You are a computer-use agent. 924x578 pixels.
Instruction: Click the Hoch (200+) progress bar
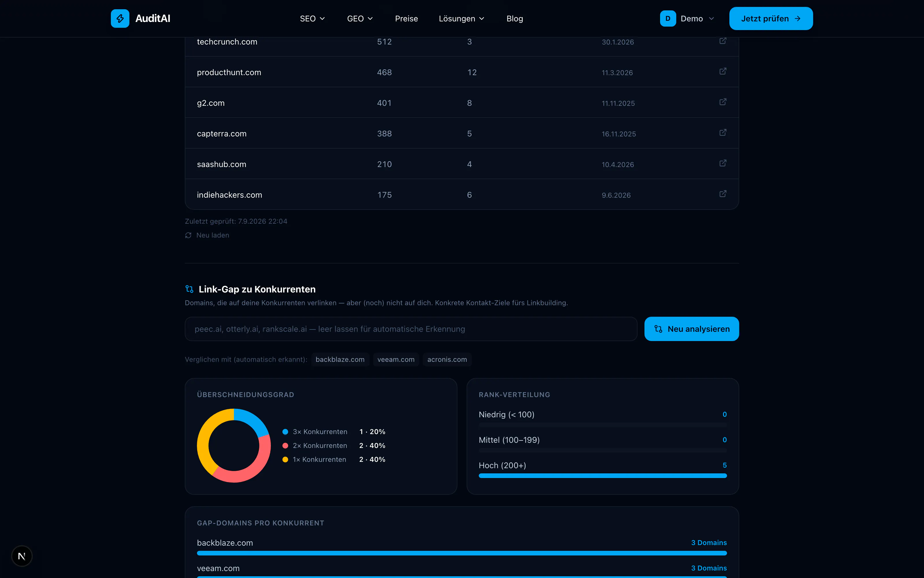click(x=603, y=476)
